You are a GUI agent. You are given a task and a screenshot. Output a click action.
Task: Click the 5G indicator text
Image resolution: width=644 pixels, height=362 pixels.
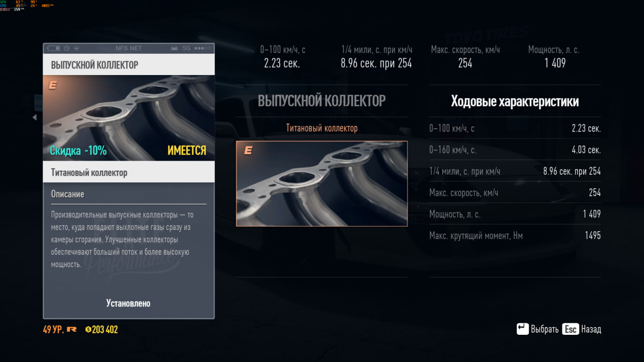[x=186, y=48]
